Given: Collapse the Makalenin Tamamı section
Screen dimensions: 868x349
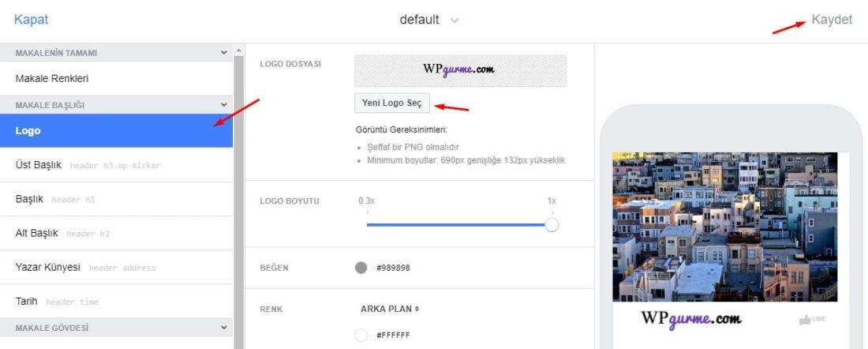Looking at the screenshot, I should [x=223, y=53].
